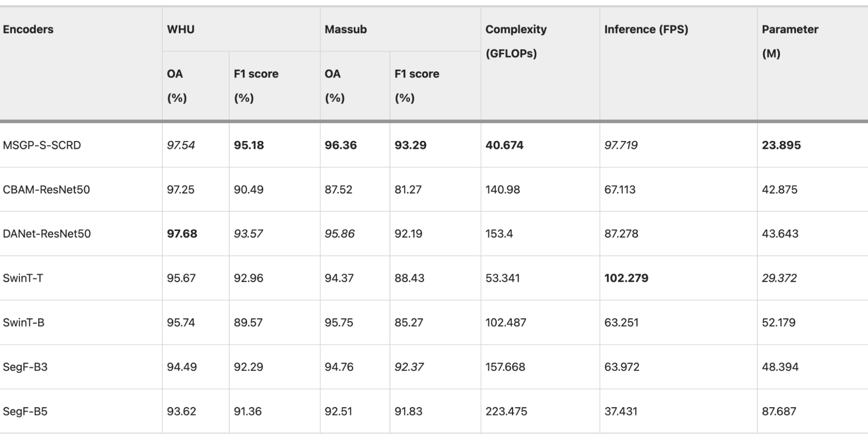Select complexity value 223.475

pos(506,411)
